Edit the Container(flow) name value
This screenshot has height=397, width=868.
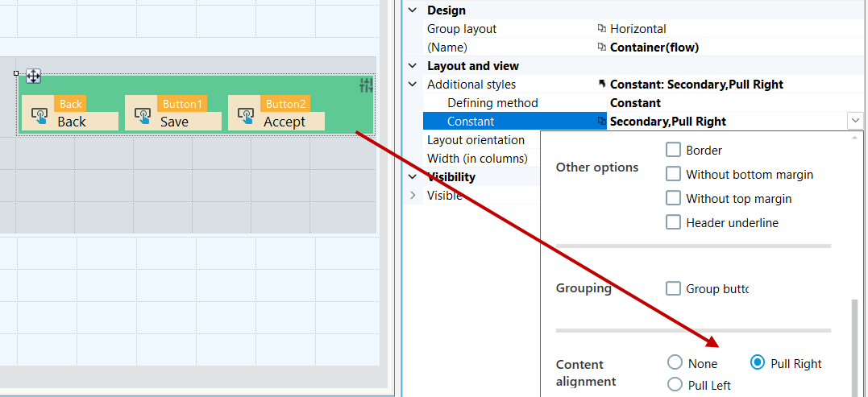coord(654,48)
